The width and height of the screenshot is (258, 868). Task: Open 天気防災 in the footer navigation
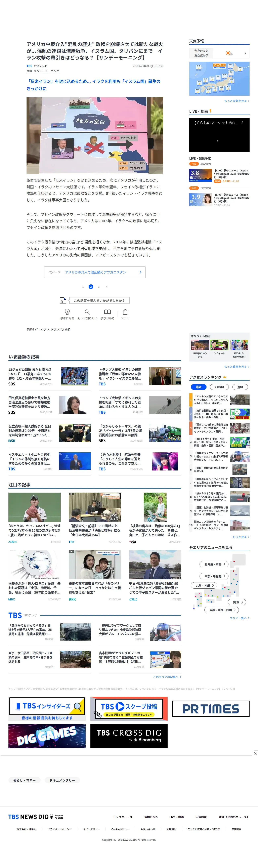pos(201,817)
